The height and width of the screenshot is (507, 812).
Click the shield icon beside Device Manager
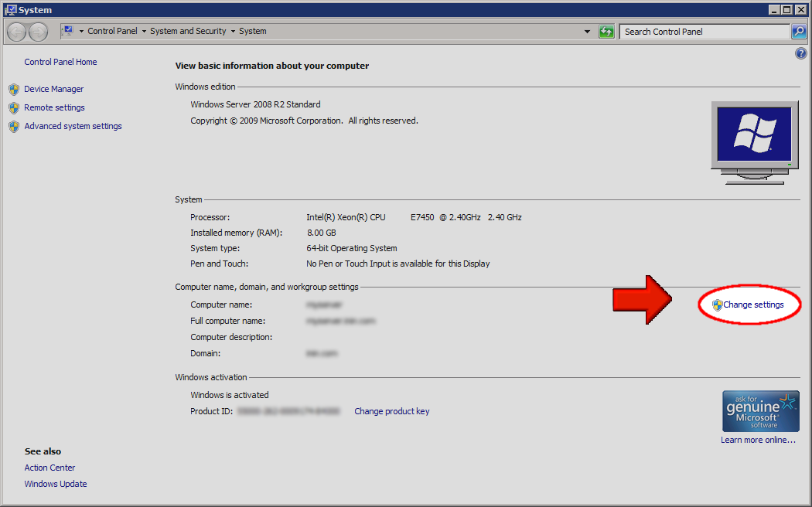coord(14,90)
